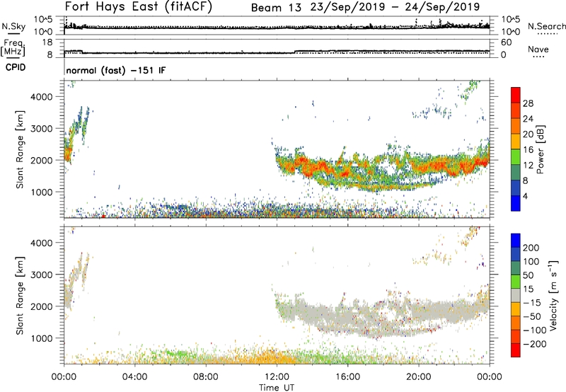
Task: Click the gray -15 to 15 velocity segment
Action: coord(516,295)
